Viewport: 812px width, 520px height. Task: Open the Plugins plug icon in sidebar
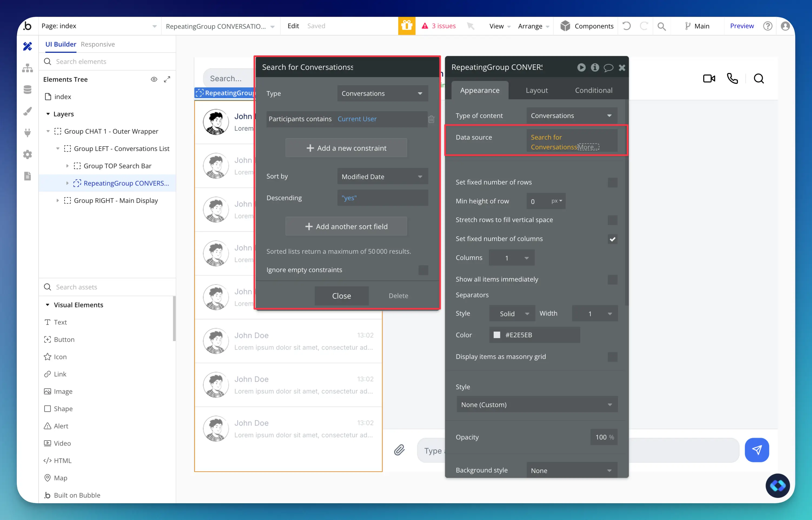pyautogui.click(x=27, y=133)
